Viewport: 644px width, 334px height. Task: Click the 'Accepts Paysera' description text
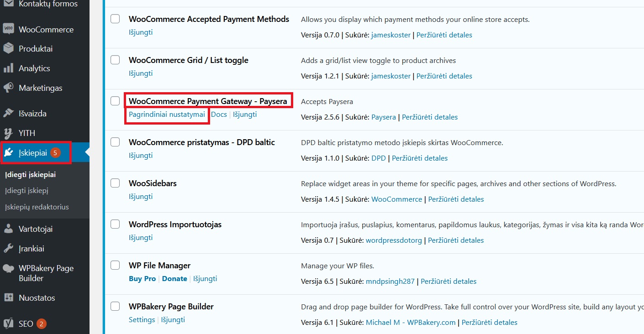327,101
